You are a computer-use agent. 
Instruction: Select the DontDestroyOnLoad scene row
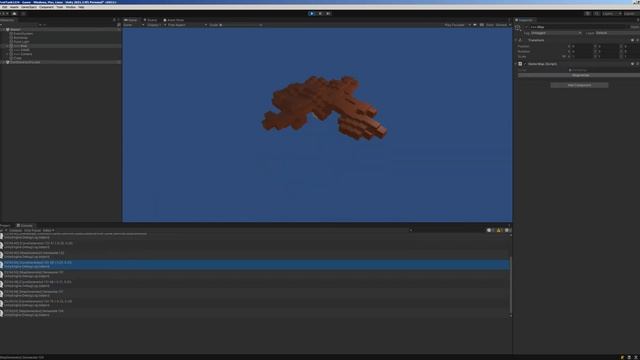tap(61, 62)
